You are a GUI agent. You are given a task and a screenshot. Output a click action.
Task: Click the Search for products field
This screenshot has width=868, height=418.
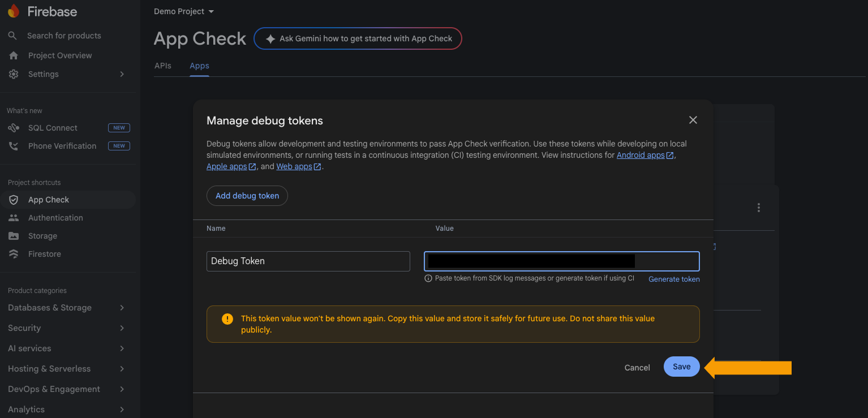(x=64, y=36)
